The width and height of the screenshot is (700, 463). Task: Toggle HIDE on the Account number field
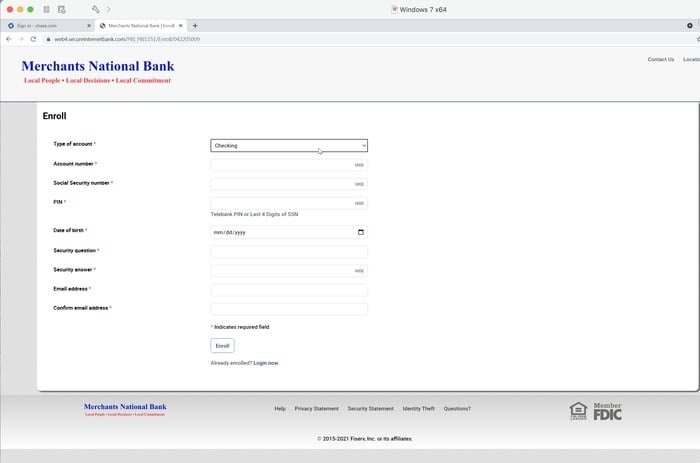click(359, 165)
